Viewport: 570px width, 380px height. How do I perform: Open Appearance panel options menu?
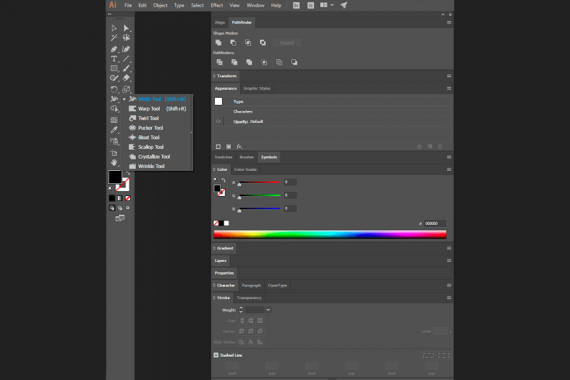(449, 88)
